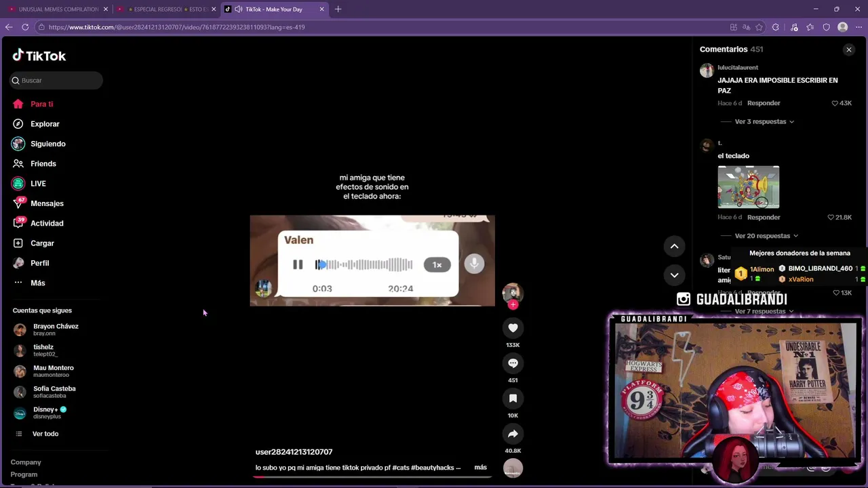Image resolution: width=868 pixels, height=488 pixels.
Task: Switch to UNUSUAL MEMES COMPILATION tab
Action: click(x=58, y=9)
